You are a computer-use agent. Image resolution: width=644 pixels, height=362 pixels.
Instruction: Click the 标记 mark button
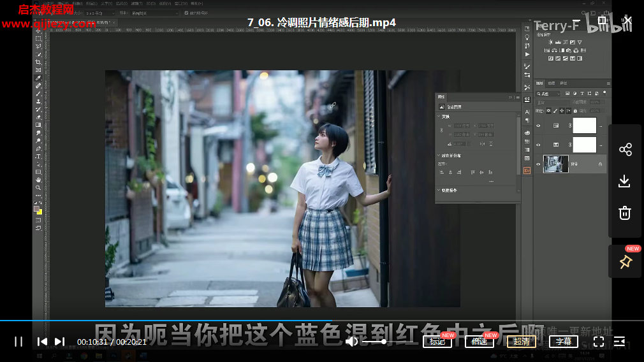coord(437,342)
